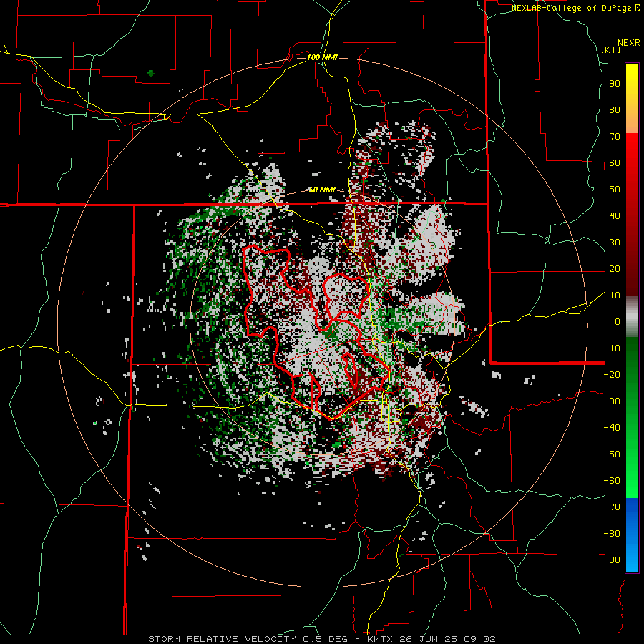
Task: Pick the -70 legend value
Action: [x=612, y=507]
